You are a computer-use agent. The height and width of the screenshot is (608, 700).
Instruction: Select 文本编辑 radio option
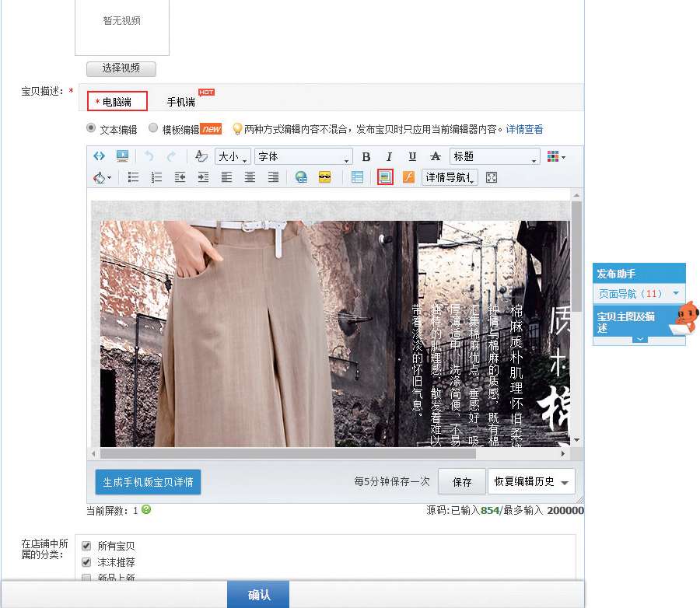click(x=91, y=128)
